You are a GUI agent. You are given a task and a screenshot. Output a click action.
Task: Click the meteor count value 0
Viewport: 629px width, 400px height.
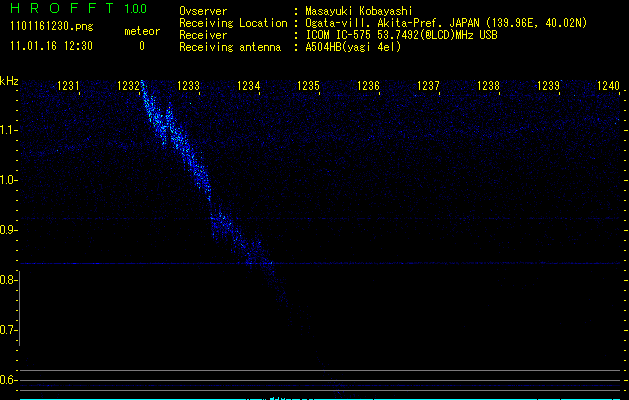142,46
